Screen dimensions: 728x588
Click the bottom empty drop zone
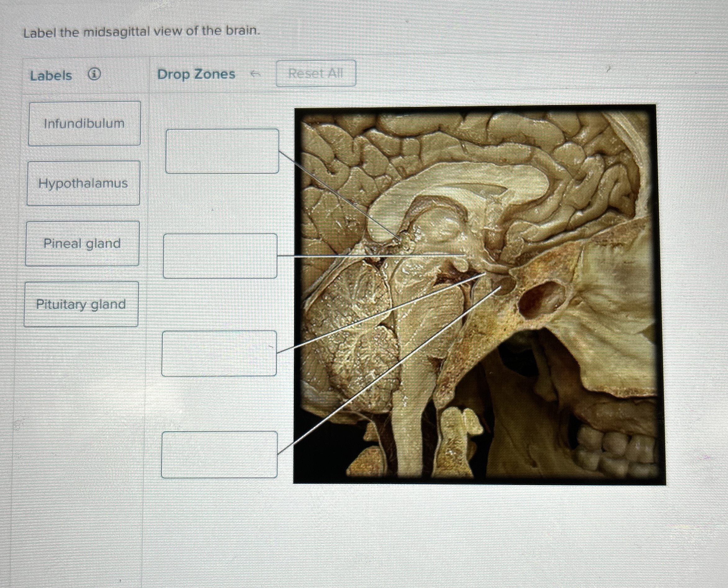point(219,454)
